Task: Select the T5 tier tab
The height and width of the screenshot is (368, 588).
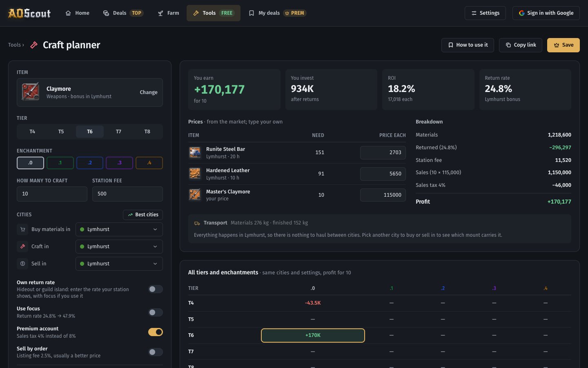Action: click(x=61, y=132)
